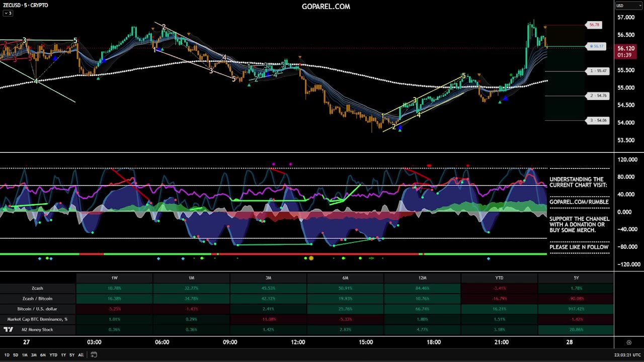Viewport: 644px width, 362px height.
Task: Select the 1M time range button
Action: [25, 355]
